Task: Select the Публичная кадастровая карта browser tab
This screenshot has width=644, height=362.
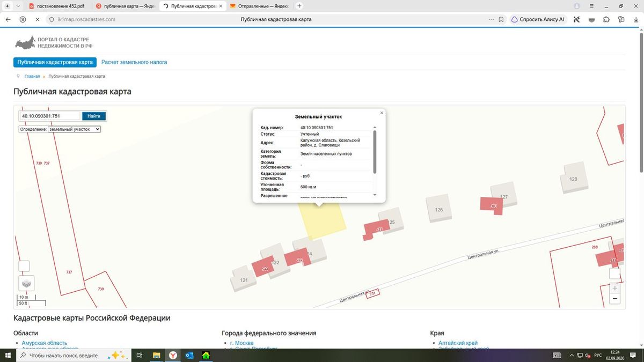Action: click(x=192, y=6)
